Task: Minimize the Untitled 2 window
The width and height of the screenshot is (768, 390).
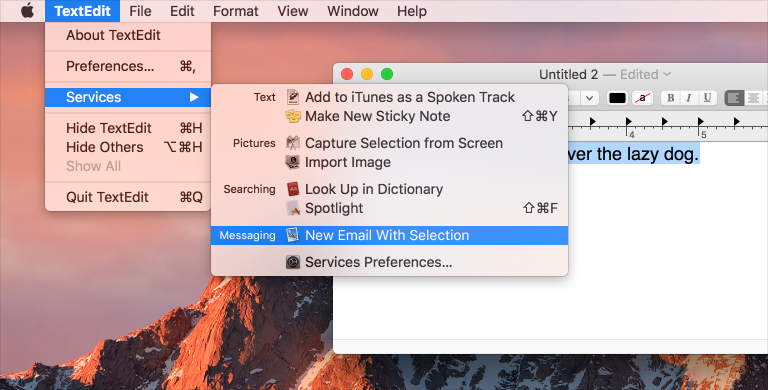Action: (x=367, y=74)
